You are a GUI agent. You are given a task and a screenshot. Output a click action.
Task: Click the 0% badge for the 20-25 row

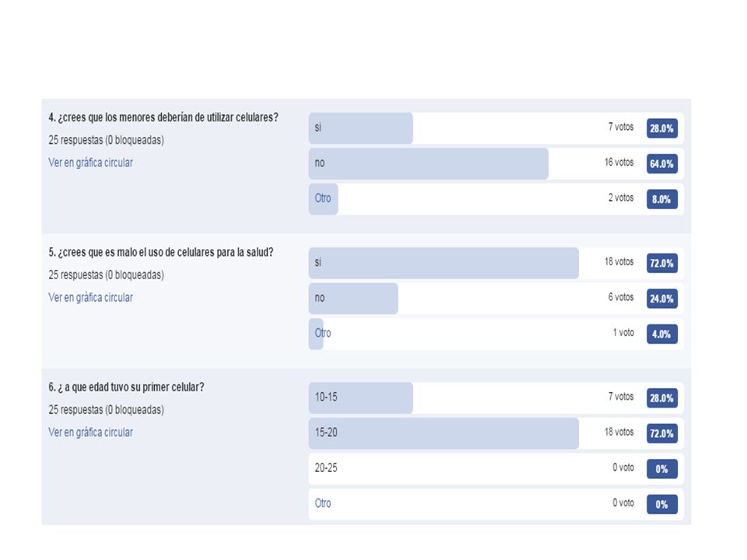661,469
